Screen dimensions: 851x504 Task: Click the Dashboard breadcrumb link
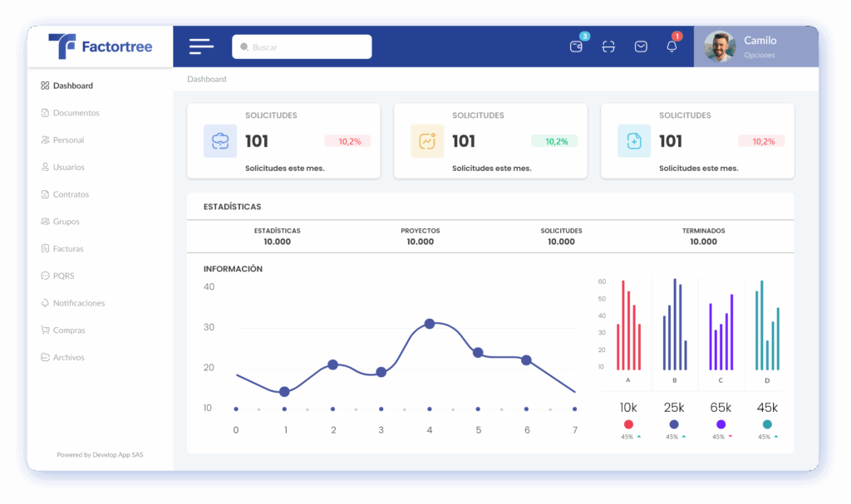206,80
